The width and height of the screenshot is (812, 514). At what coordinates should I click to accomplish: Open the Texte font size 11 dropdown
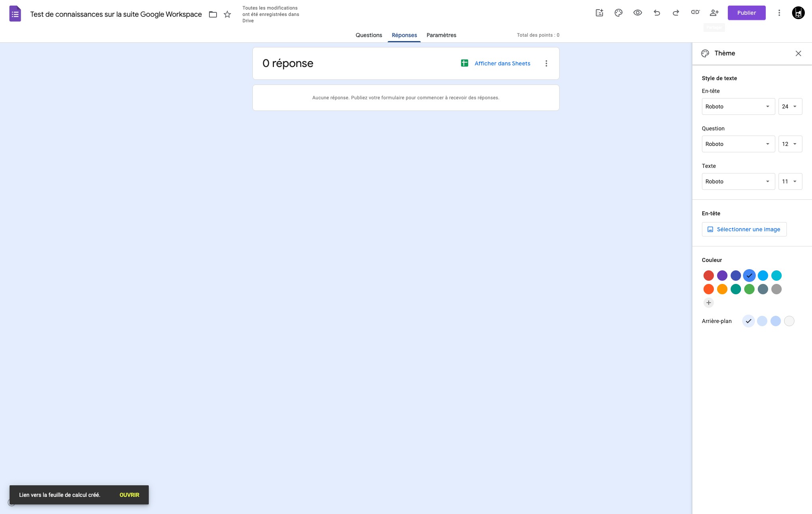coord(790,181)
